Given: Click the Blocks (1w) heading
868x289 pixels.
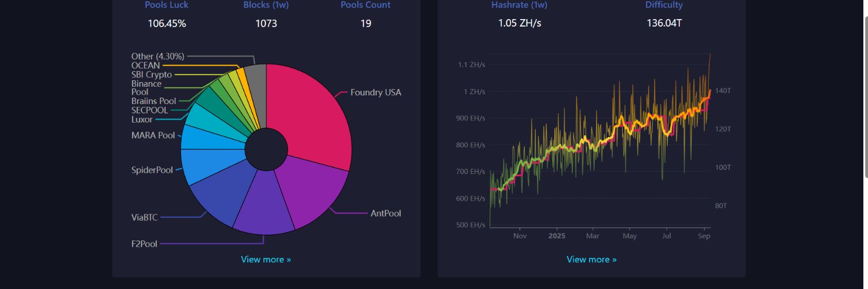Looking at the screenshot, I should coord(266,5).
